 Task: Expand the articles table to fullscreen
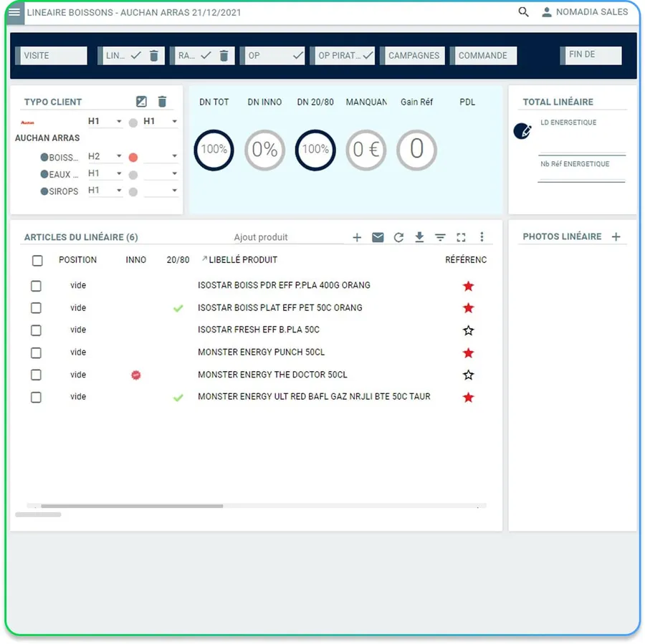[x=461, y=237]
